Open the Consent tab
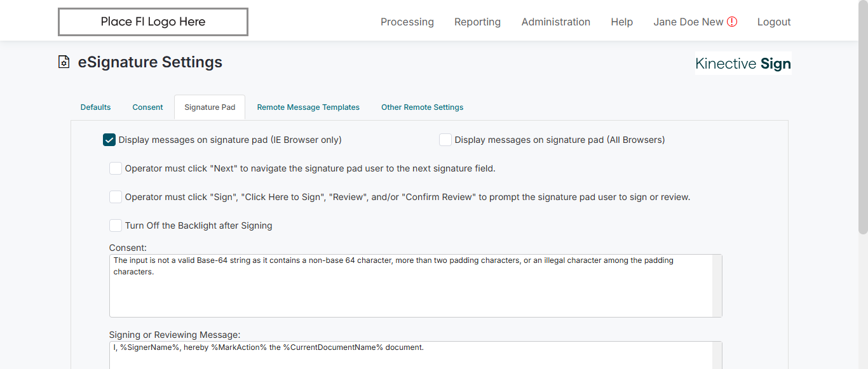Image resolution: width=868 pixels, height=369 pixels. click(148, 107)
